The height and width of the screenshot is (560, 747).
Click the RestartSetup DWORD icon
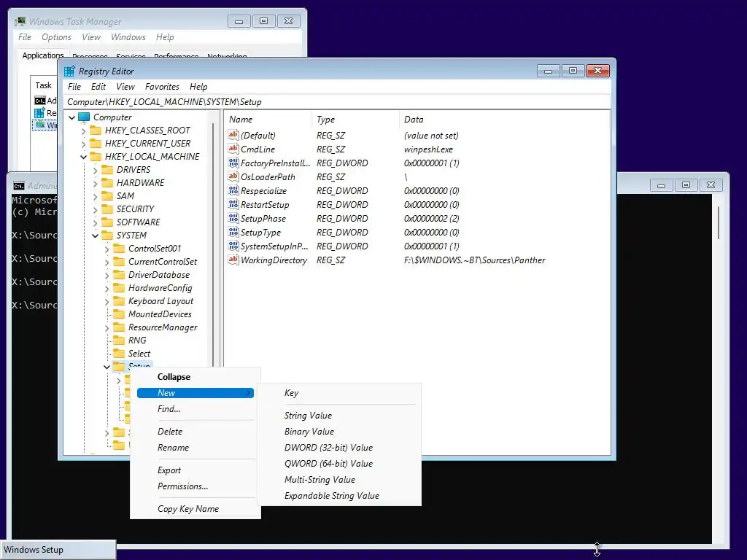(233, 204)
